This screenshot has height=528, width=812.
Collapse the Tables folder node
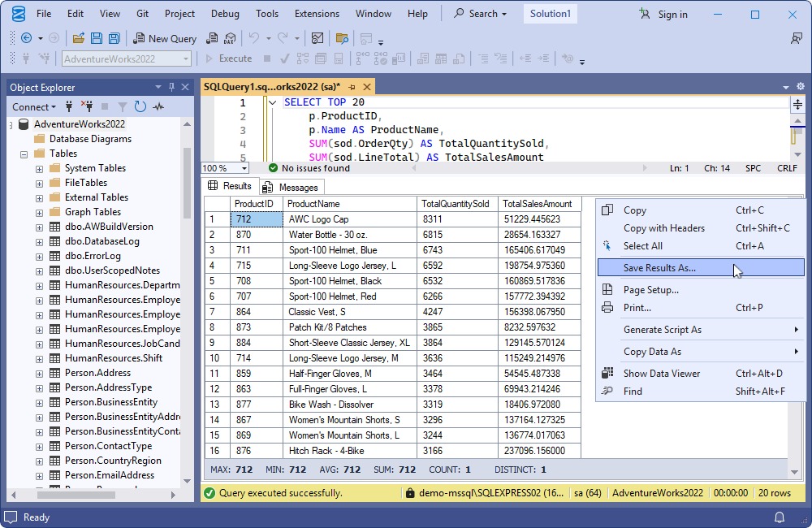click(24, 154)
